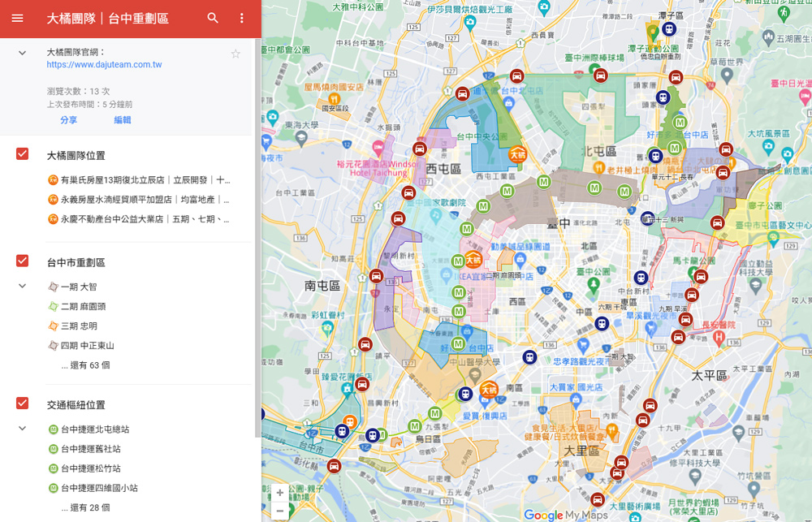This screenshot has height=522, width=812.
Task: Click the 臺中公園 park marker
Action: tap(594, 284)
